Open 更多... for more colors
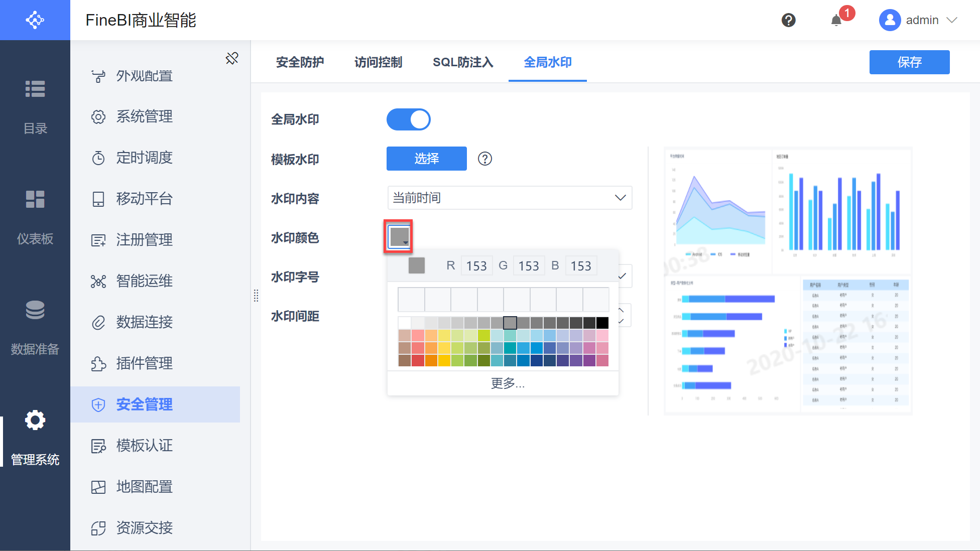 tap(507, 383)
